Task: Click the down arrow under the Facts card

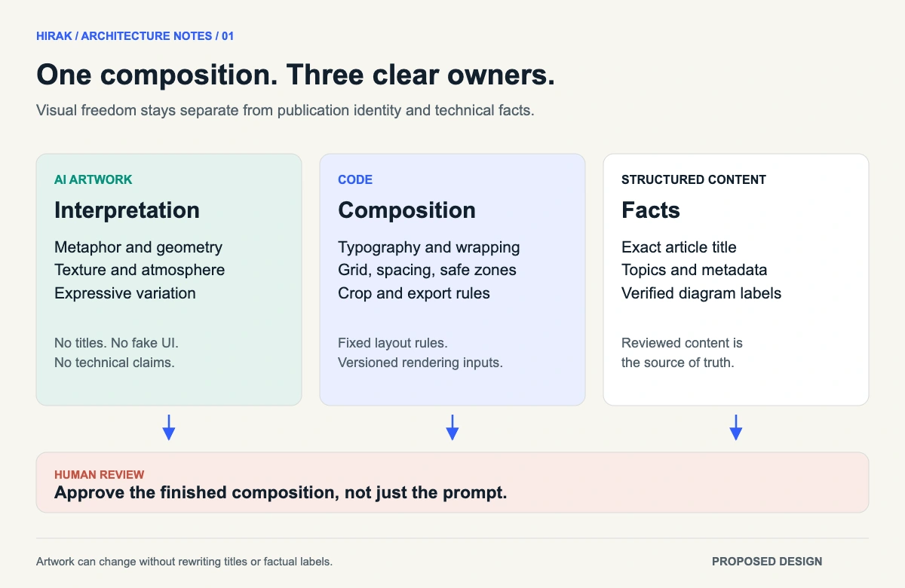Action: coord(736,427)
